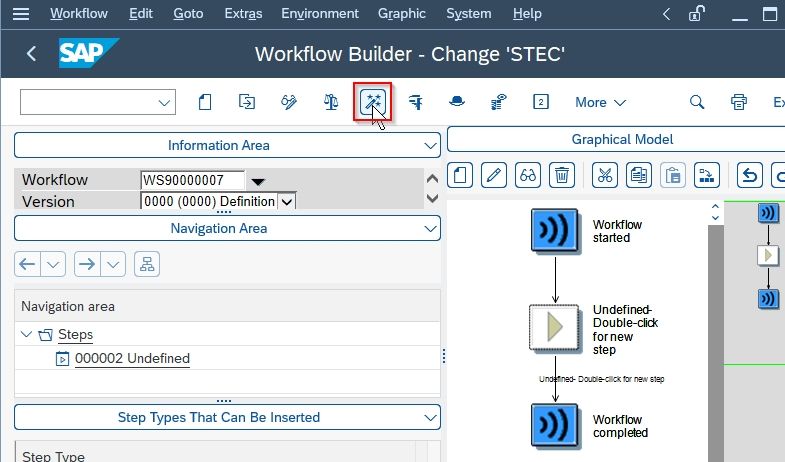Click the navigate back arrow button
Image resolution: width=785 pixels, height=462 pixels.
tap(28, 264)
